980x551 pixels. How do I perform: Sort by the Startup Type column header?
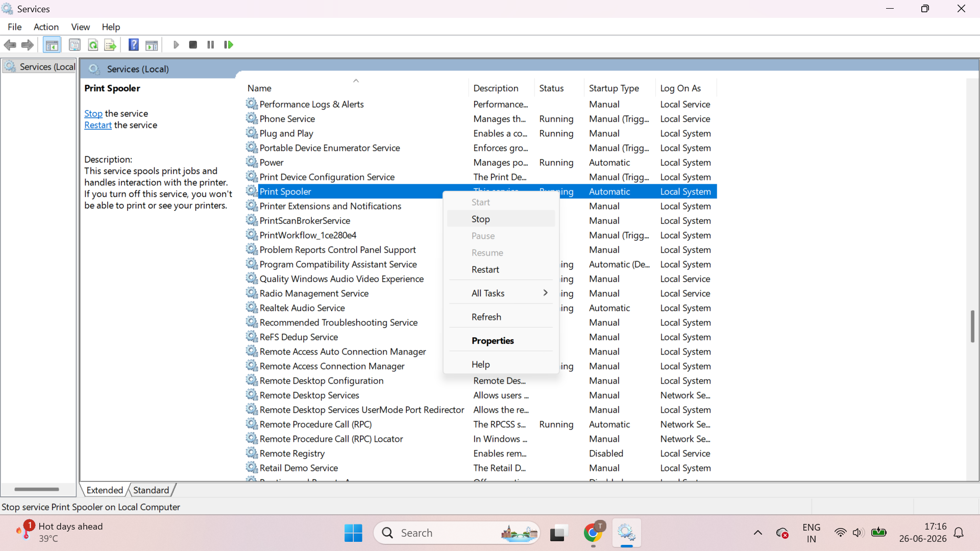click(620, 88)
